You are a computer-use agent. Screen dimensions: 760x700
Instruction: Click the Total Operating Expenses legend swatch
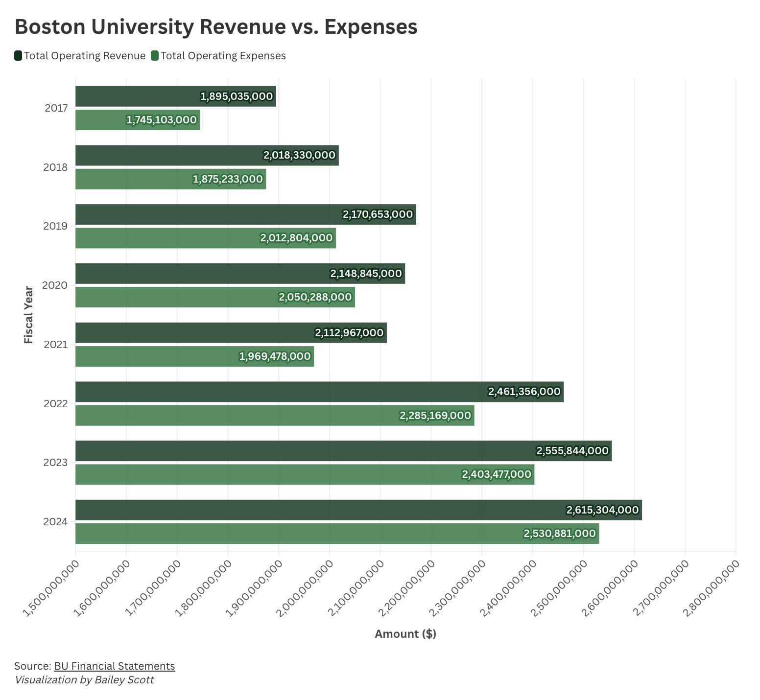click(x=155, y=55)
